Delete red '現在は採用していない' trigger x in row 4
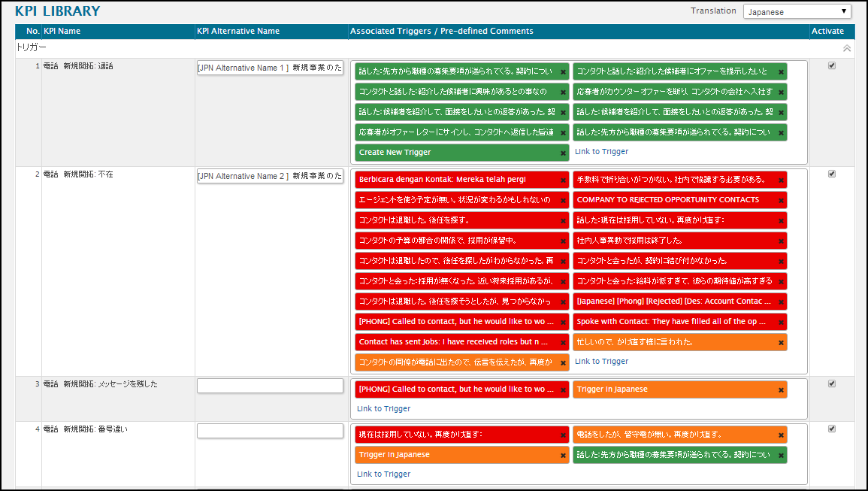This screenshot has height=491, width=868. pyautogui.click(x=563, y=435)
